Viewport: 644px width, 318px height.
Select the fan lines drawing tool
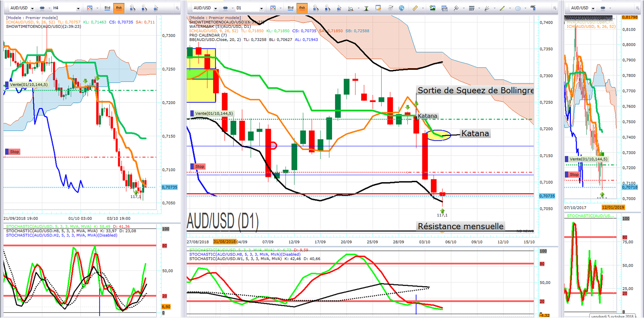click(x=487, y=8)
